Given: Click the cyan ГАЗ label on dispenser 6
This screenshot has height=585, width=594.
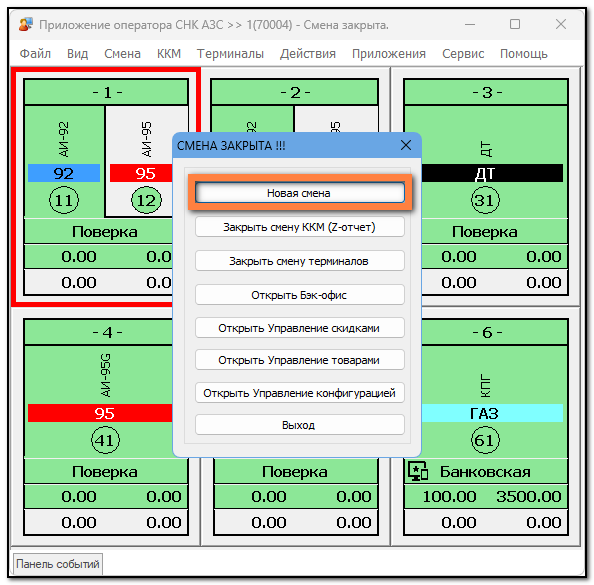Looking at the screenshot, I should (492, 413).
